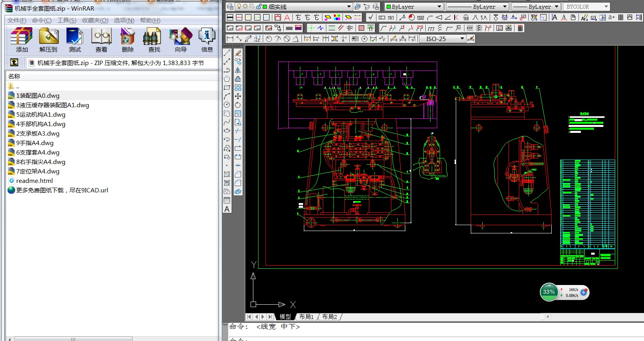Select the Mirror modify tool
644x341 pixels.
coord(238,70)
